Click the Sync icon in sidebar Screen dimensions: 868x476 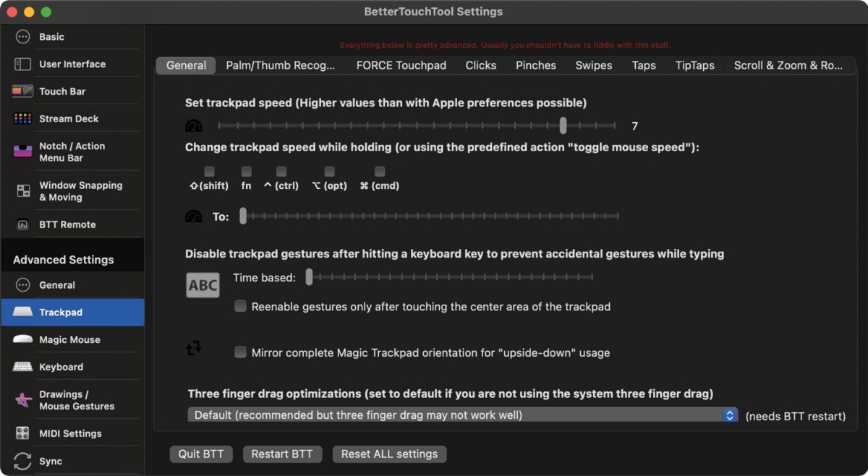22,461
